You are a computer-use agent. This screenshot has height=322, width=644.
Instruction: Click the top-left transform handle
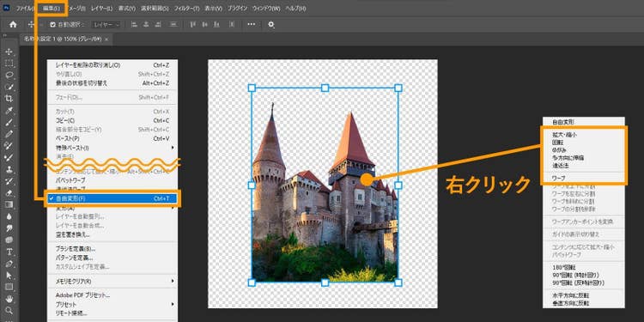(x=252, y=88)
